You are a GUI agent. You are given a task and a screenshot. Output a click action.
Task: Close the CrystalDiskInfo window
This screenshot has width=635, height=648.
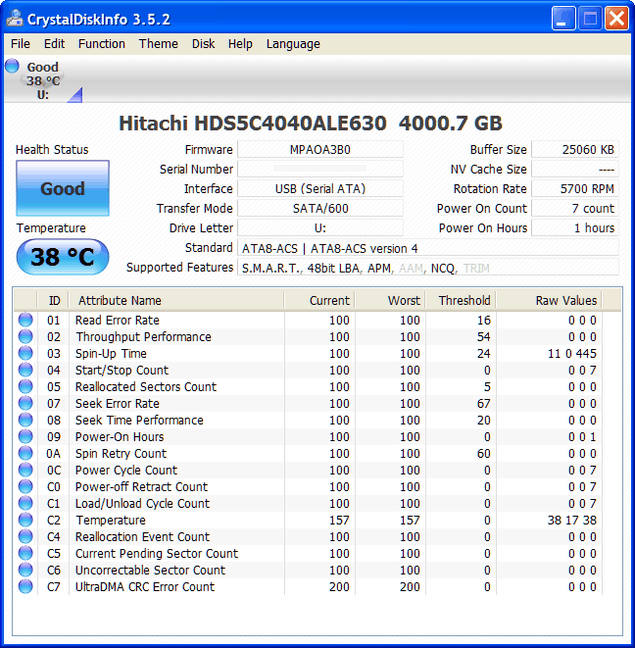pyautogui.click(x=617, y=19)
